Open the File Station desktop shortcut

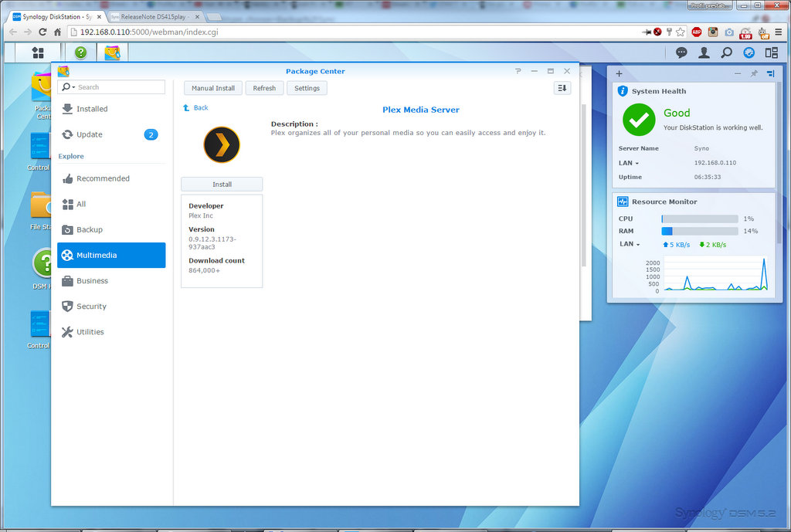tap(40, 211)
